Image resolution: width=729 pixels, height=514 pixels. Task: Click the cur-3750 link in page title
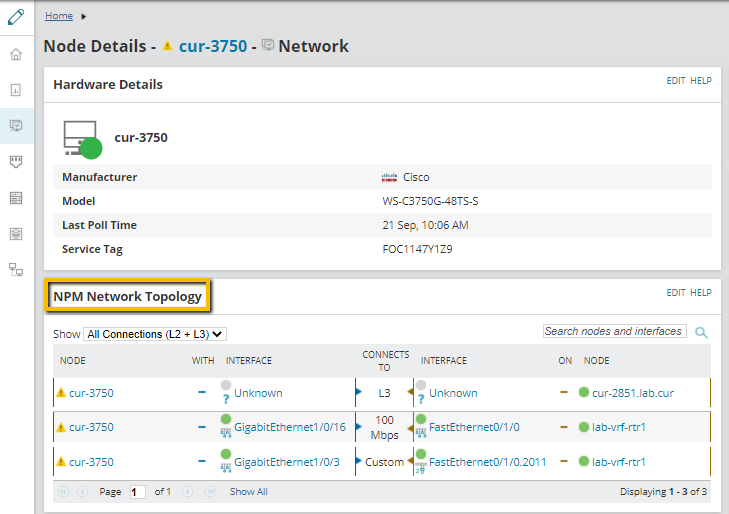point(213,46)
